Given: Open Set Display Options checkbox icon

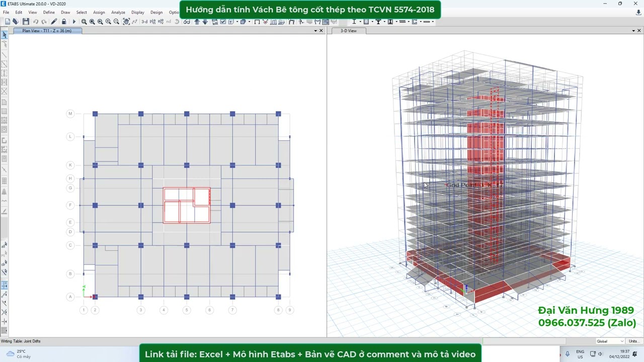Looking at the screenshot, I should tap(223, 22).
